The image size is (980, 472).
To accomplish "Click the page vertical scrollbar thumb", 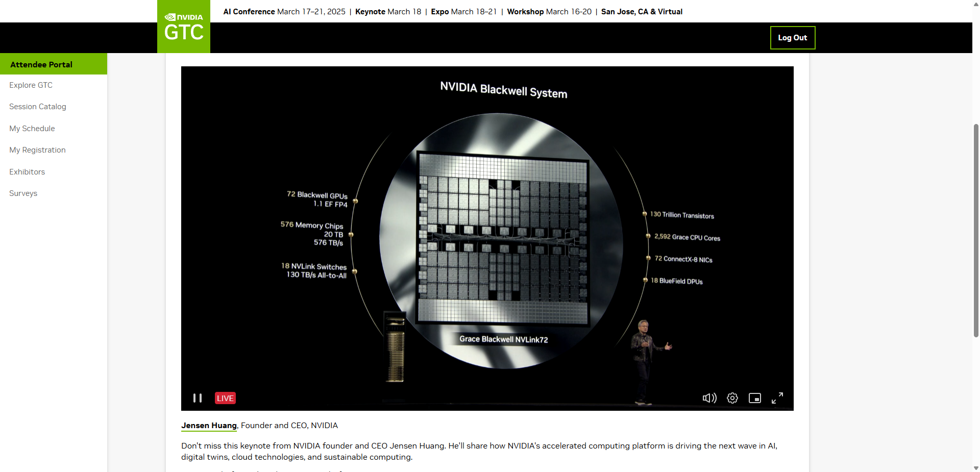I will click(x=976, y=230).
